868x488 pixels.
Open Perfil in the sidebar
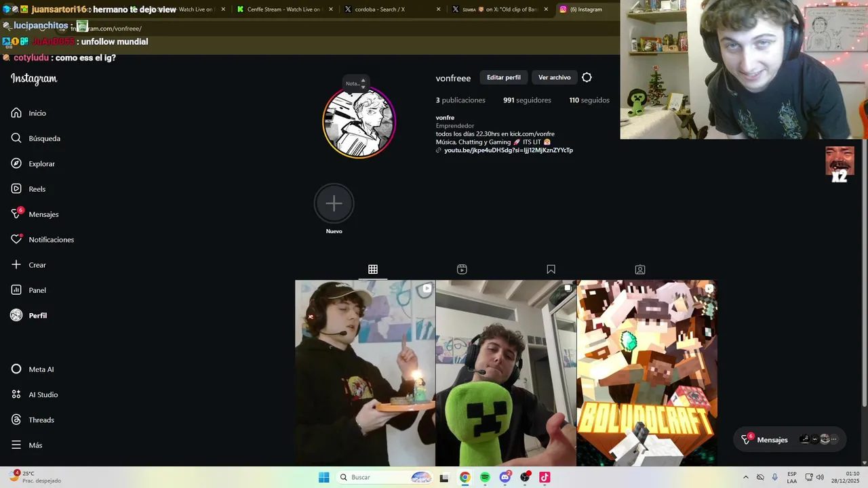29,316
